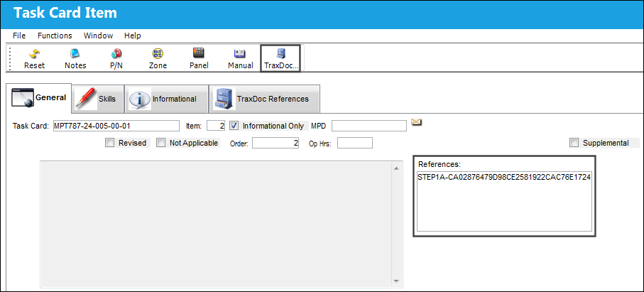The image size is (644, 292).
Task: Open the P/N toolbar icon
Action: click(x=116, y=58)
